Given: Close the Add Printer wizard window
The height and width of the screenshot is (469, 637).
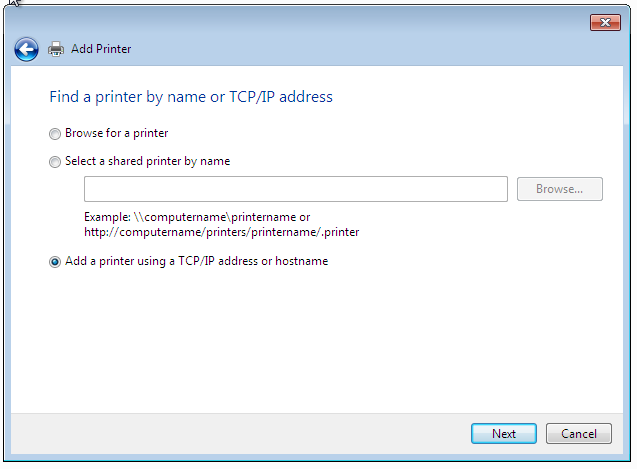Looking at the screenshot, I should [605, 22].
